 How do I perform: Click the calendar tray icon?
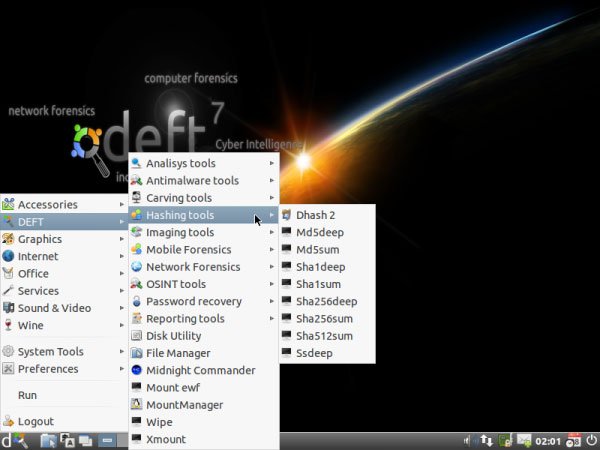(x=573, y=441)
